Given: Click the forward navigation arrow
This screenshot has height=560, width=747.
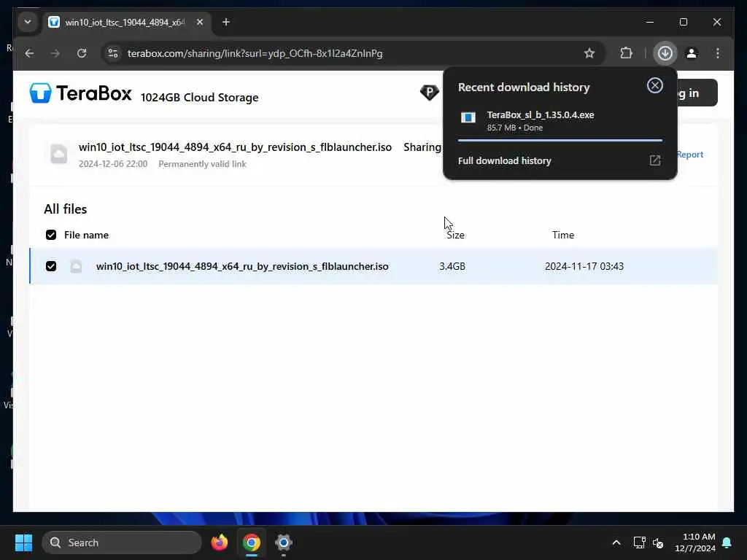Looking at the screenshot, I should [x=55, y=53].
